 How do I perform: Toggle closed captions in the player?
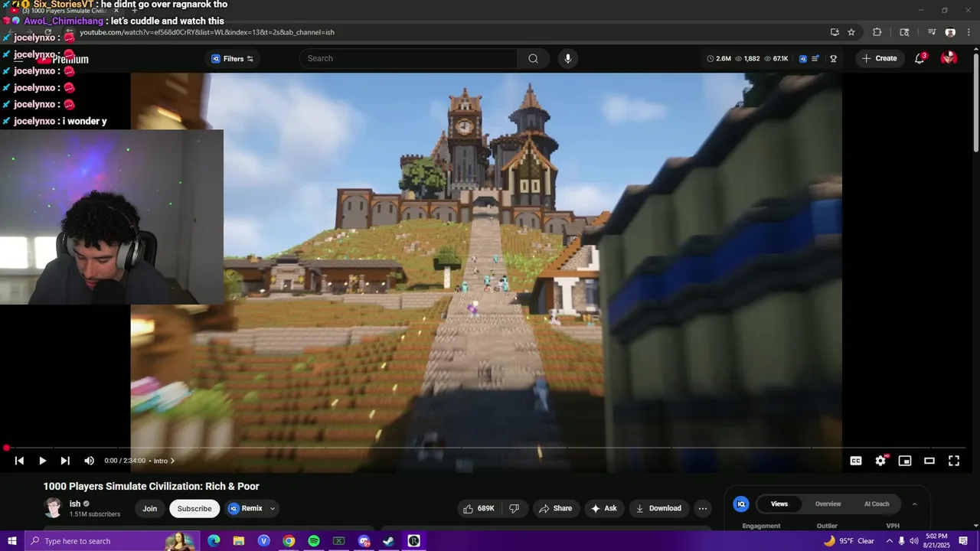click(x=856, y=461)
